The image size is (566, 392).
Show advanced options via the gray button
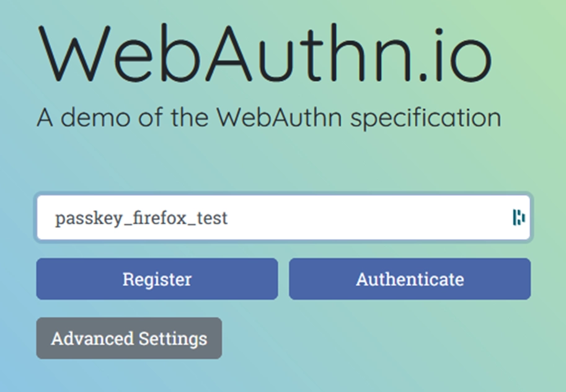coord(129,339)
